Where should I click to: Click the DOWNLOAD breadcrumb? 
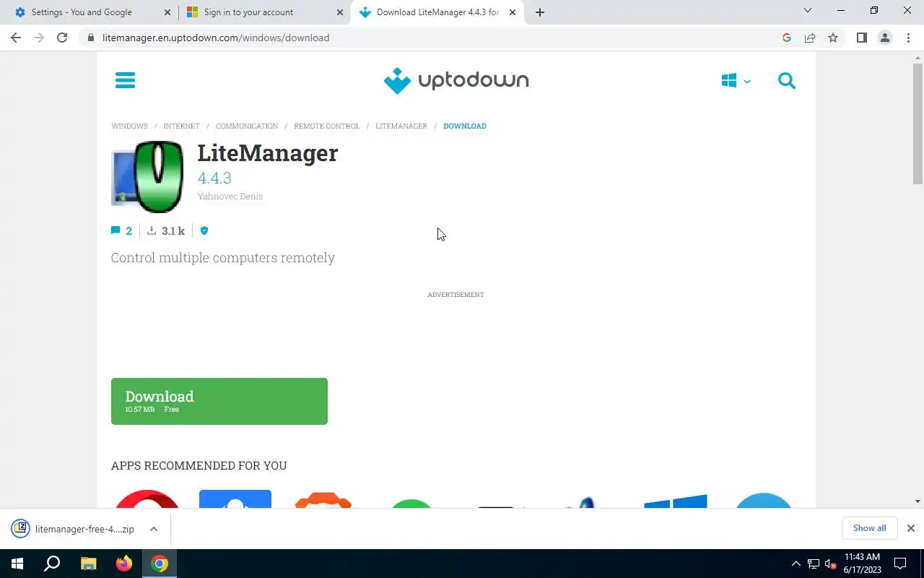465,126
